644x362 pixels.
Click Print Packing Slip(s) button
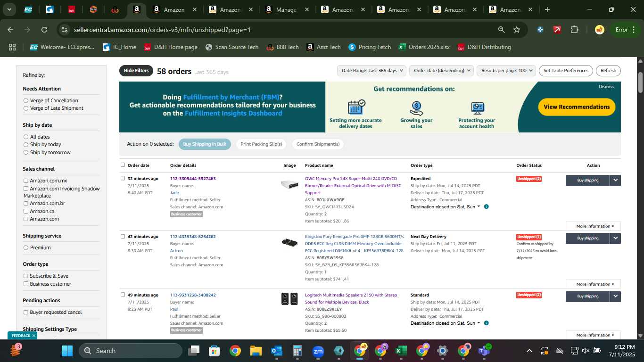point(261,144)
